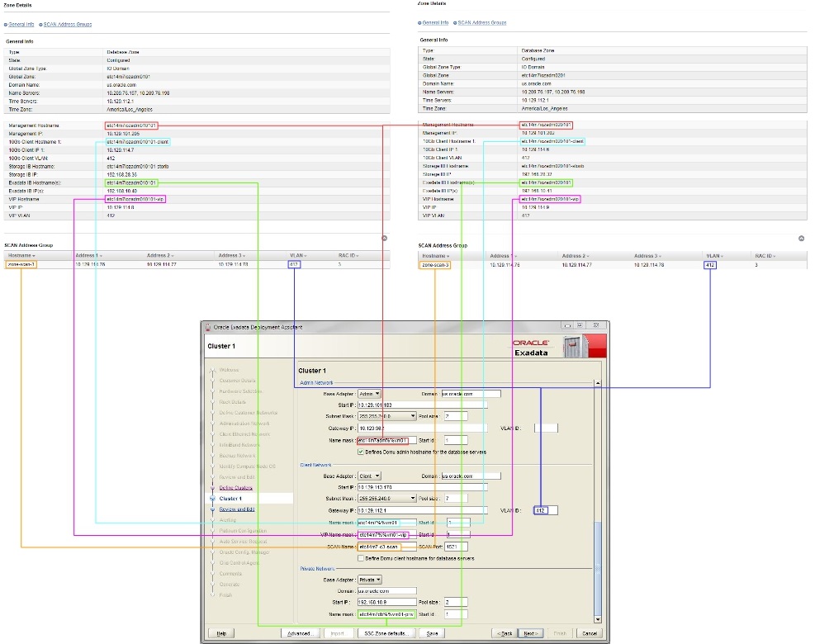Click the Next button
The image size is (815, 644).
pos(531,633)
